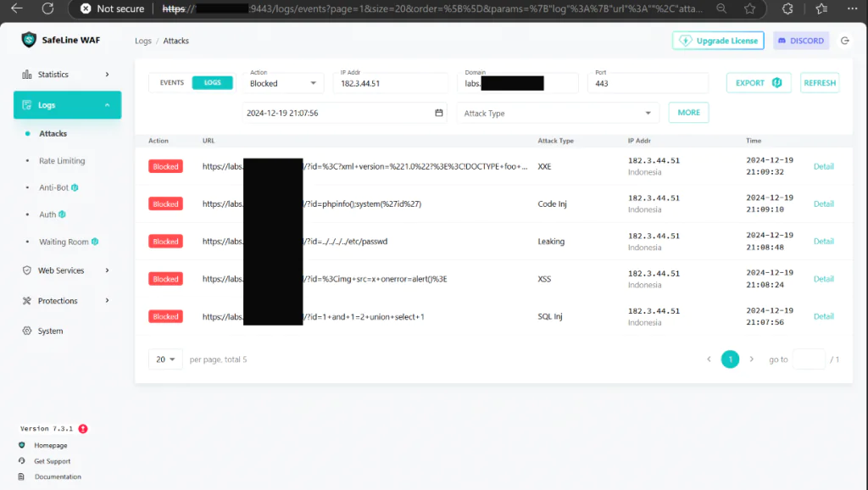
Task: Click the version update alert badge
Action: click(83, 429)
